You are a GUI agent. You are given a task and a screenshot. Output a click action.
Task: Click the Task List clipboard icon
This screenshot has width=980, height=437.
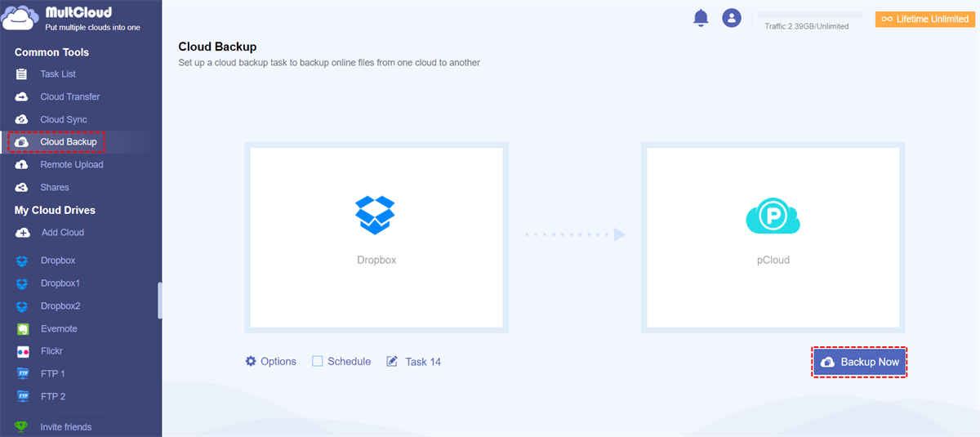coord(22,74)
